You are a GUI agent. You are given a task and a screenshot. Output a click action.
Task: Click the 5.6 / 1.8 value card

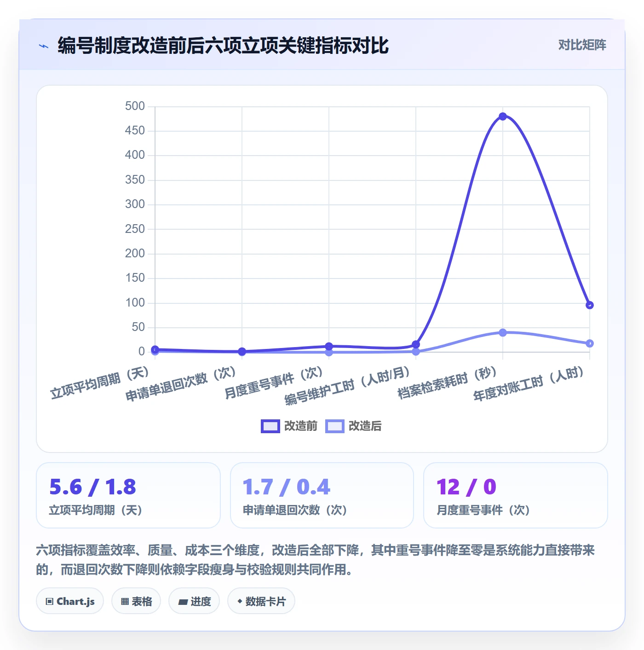pos(128,495)
